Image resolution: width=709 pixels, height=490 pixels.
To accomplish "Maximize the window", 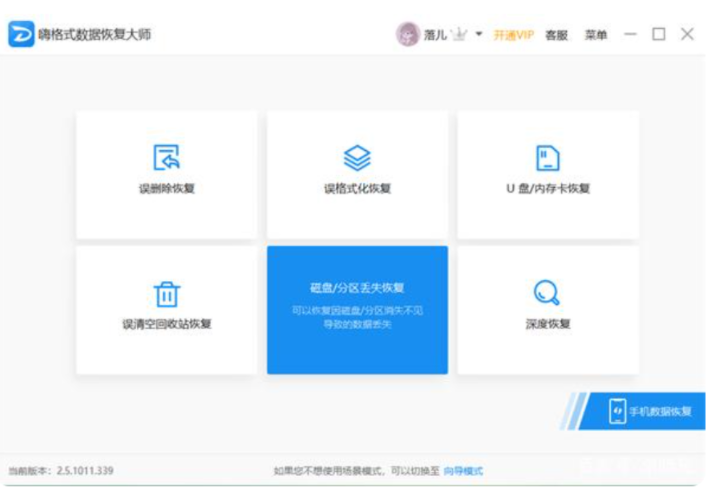I will 658,34.
